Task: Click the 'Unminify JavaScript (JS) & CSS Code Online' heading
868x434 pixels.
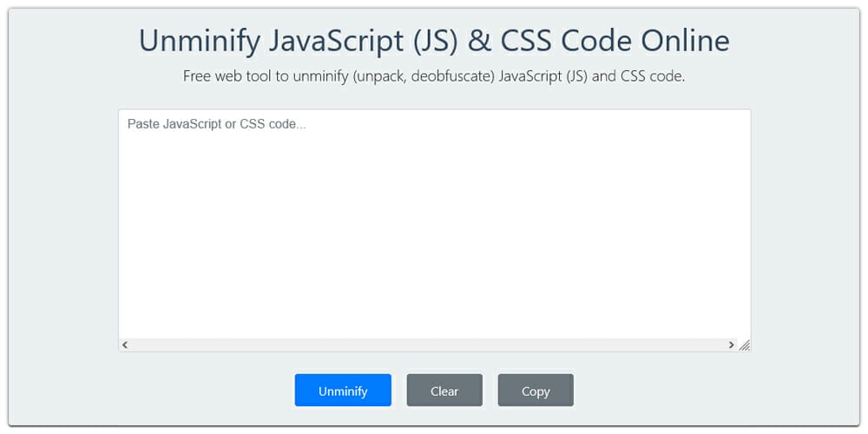Action: 434,41
